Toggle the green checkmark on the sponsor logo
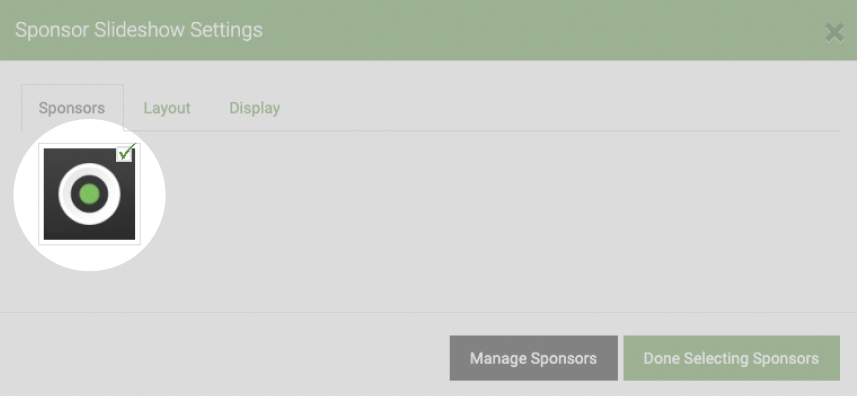The width and height of the screenshot is (857, 396). pyautogui.click(x=125, y=153)
